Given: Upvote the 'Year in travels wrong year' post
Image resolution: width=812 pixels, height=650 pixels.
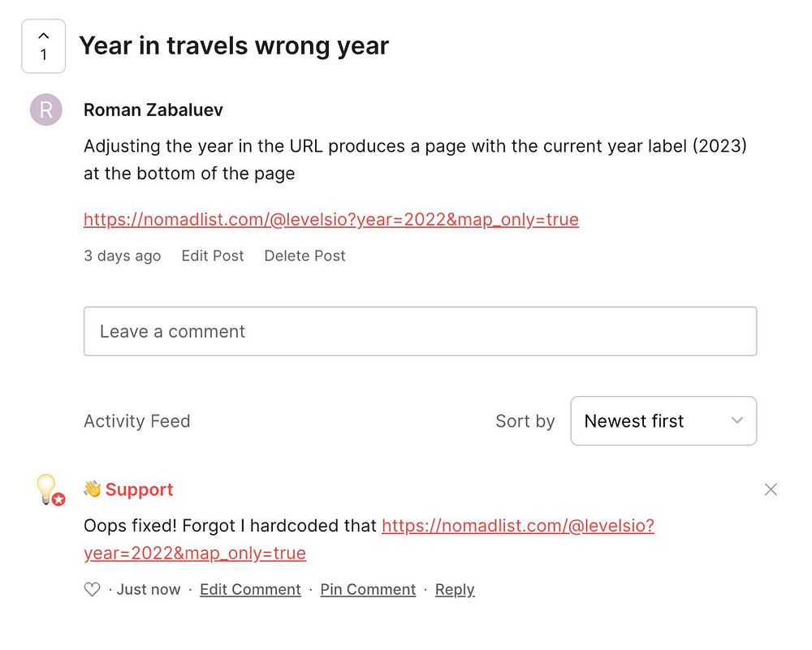Looking at the screenshot, I should pos(44,46).
